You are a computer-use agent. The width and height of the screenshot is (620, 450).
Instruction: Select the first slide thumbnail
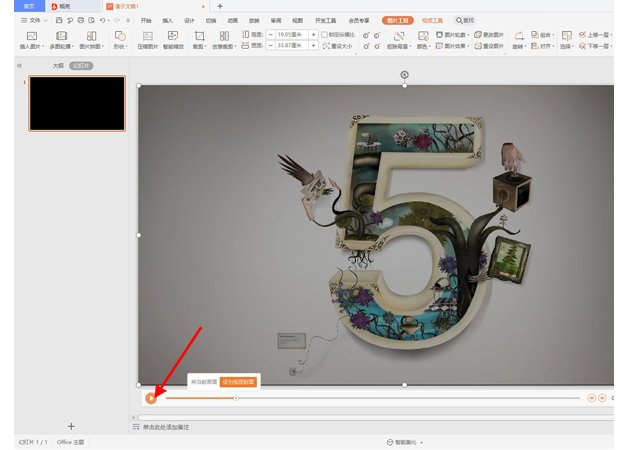point(76,103)
